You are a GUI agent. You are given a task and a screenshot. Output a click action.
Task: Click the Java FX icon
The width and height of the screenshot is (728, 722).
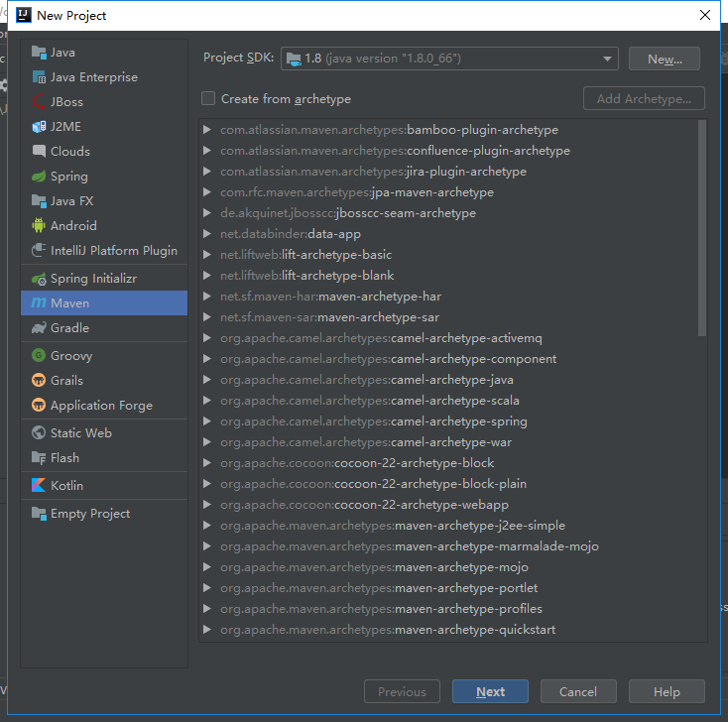pyautogui.click(x=39, y=201)
